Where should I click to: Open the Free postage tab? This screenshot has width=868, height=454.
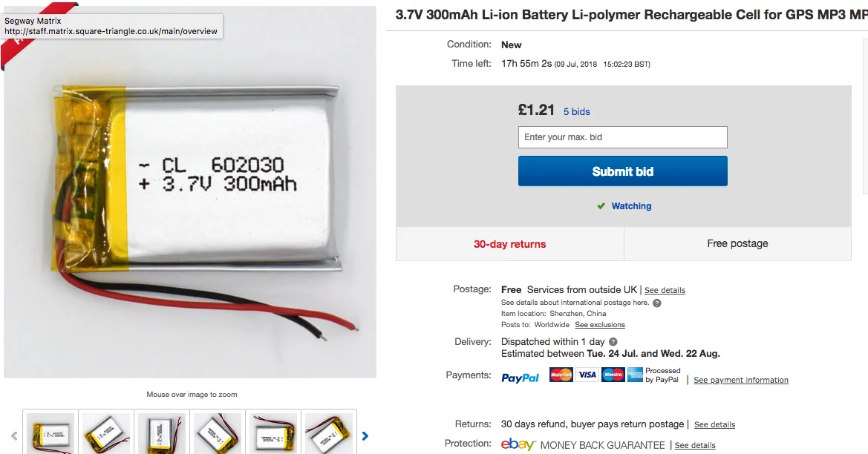(x=737, y=244)
